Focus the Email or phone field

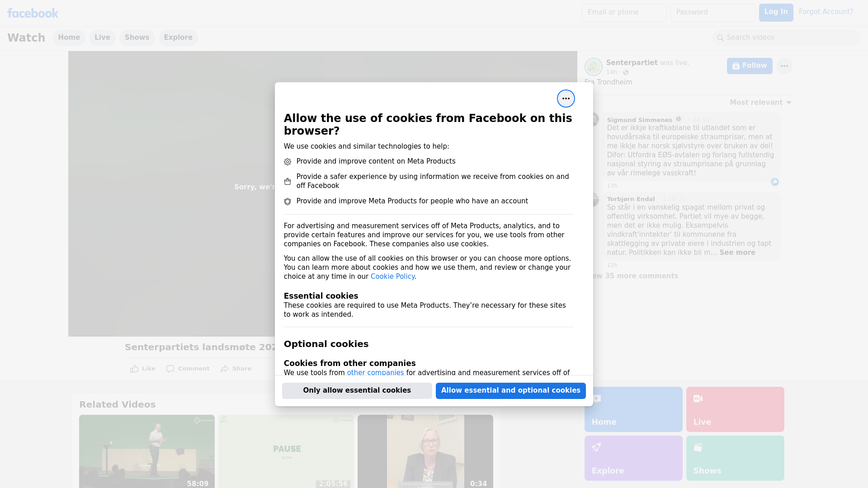[x=624, y=13]
